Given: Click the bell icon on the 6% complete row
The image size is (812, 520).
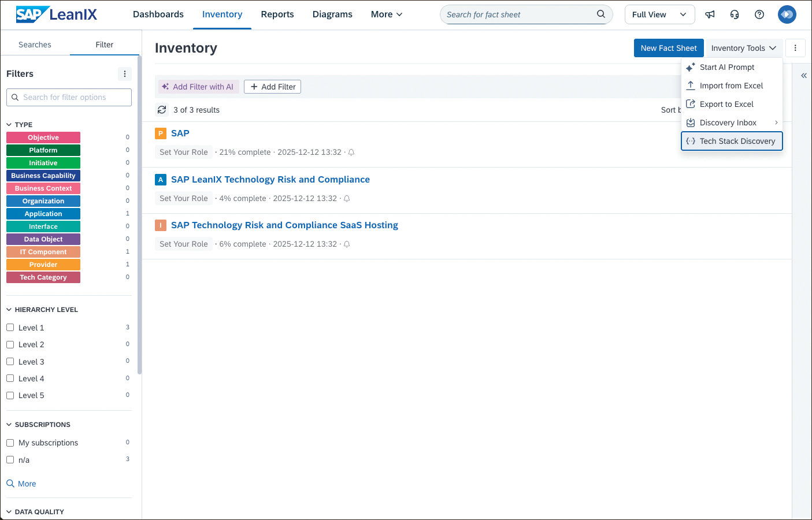Looking at the screenshot, I should click(347, 244).
